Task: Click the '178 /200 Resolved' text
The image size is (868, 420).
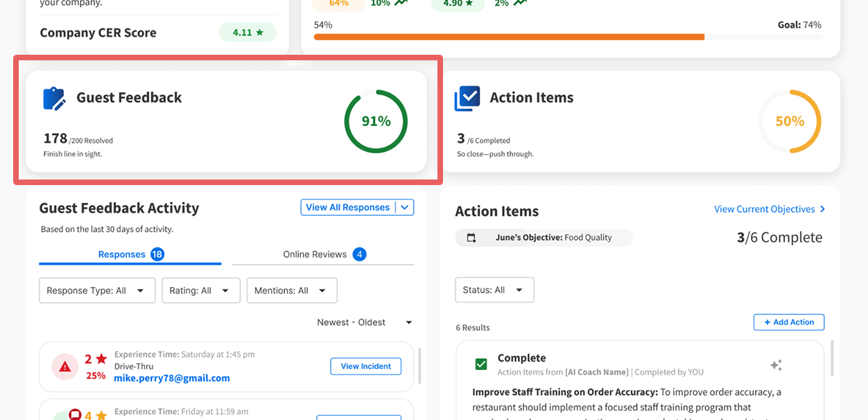Action: click(78, 139)
